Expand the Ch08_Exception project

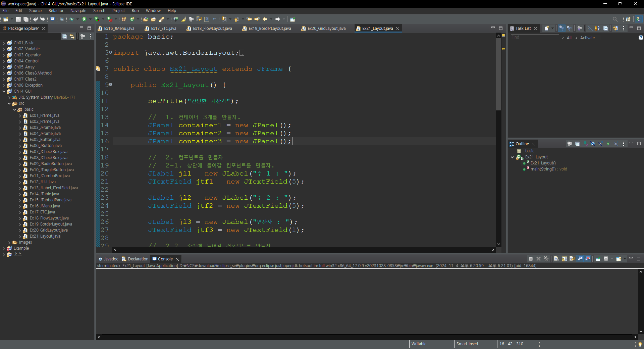coord(4,85)
